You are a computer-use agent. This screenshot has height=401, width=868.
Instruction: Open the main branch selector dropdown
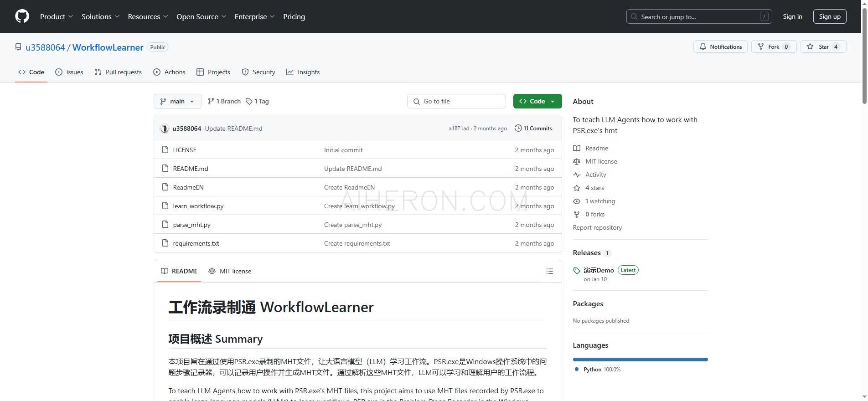(177, 101)
